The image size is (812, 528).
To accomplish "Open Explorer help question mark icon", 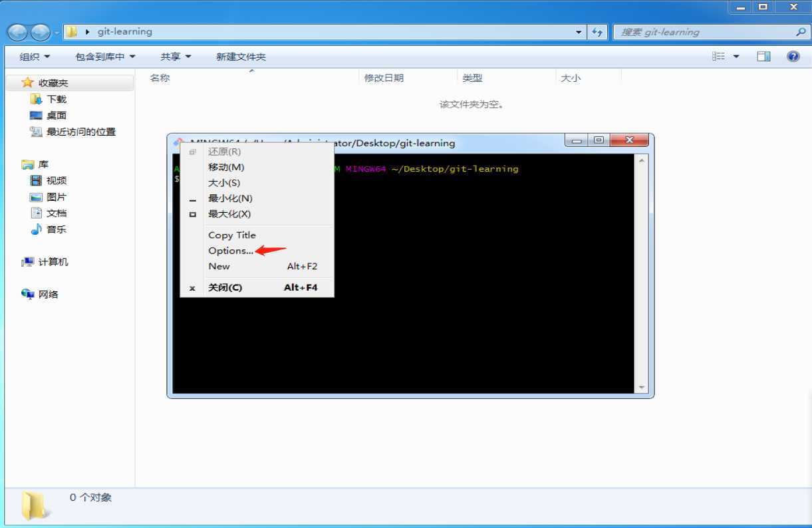I will tap(793, 57).
